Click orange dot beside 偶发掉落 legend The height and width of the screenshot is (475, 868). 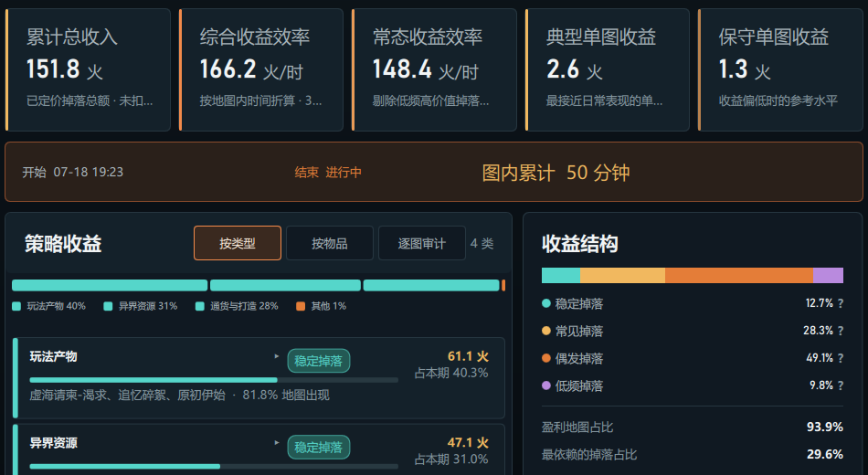coord(545,358)
